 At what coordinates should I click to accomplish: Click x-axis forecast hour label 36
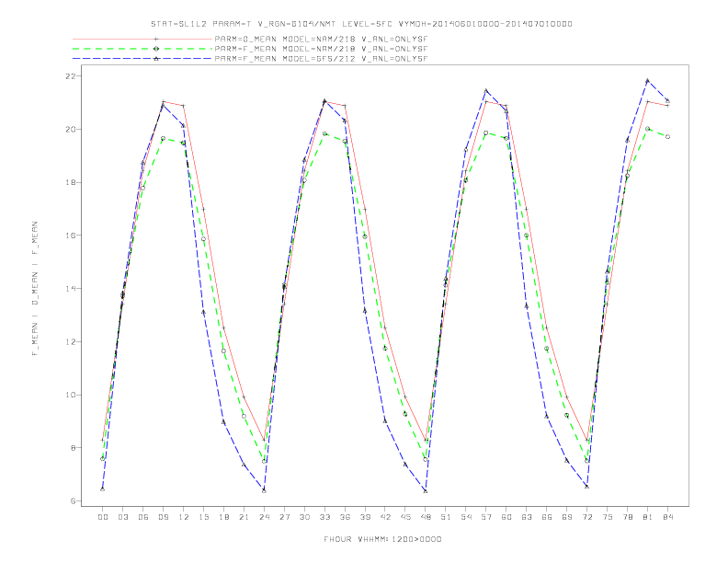coord(345,517)
